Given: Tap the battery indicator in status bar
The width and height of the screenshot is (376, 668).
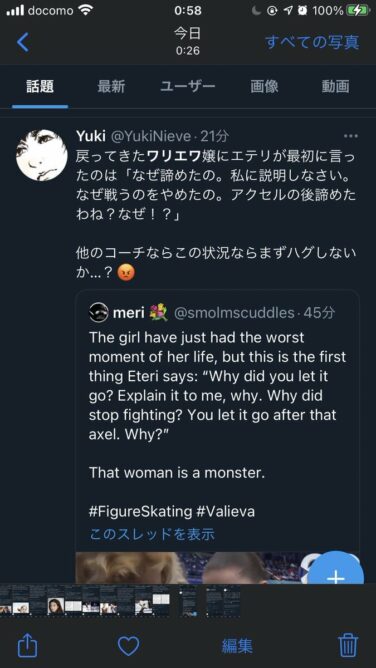Looking at the screenshot, I should (x=357, y=11).
